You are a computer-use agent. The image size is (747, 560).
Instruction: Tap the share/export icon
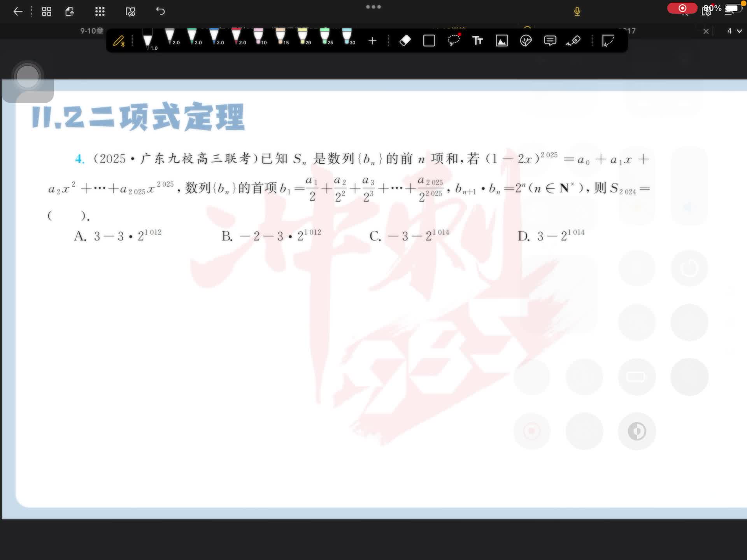[70, 12]
